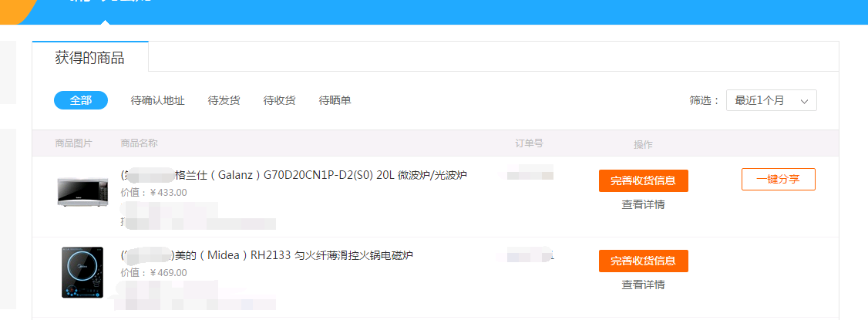Click the 商品图片 column header

pyautogui.click(x=74, y=143)
